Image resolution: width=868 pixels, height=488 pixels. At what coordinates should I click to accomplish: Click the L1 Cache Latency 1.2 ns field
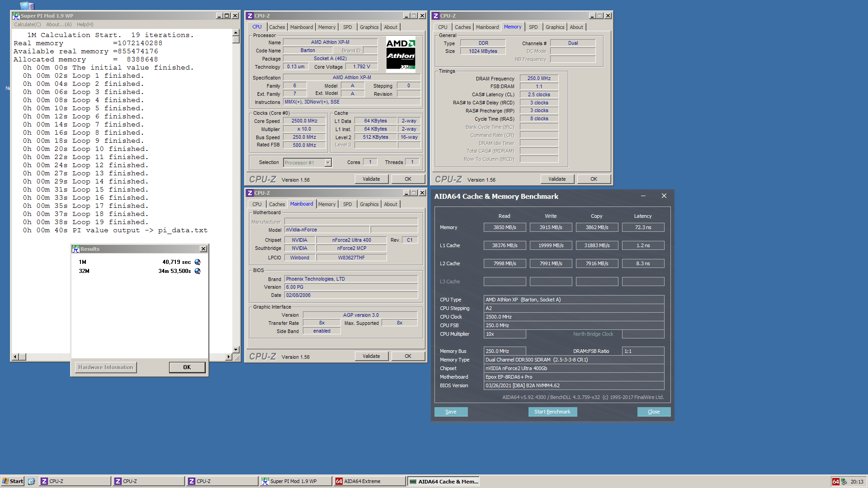pos(643,245)
